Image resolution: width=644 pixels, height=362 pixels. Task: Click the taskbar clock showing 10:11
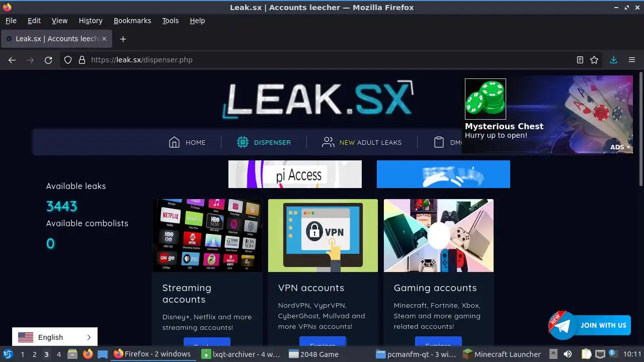tap(632, 354)
